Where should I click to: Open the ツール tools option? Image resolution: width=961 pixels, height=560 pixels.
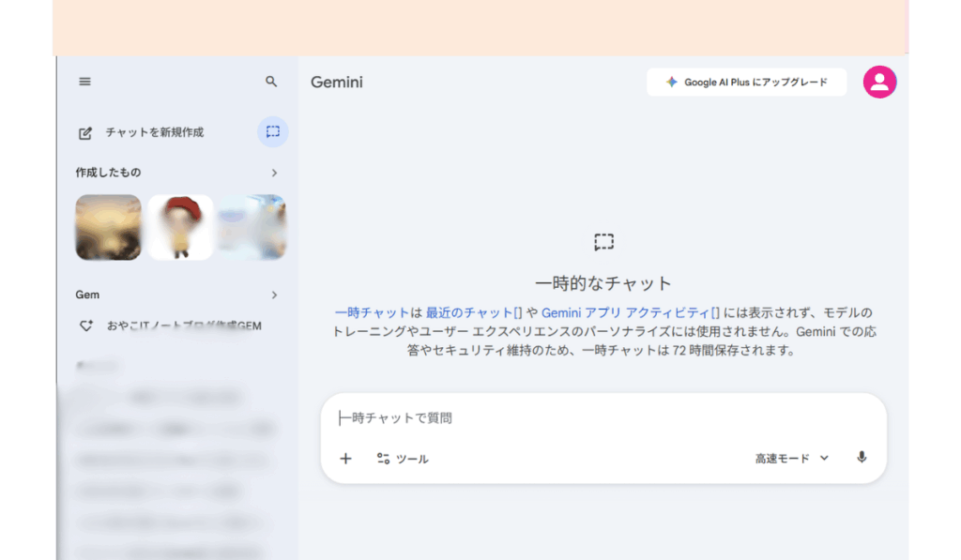tap(404, 459)
